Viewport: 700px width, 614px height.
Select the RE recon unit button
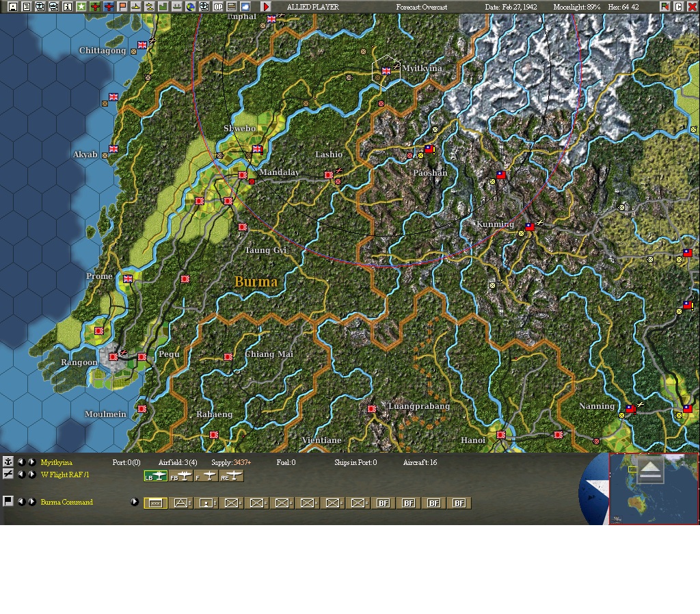pos(231,476)
